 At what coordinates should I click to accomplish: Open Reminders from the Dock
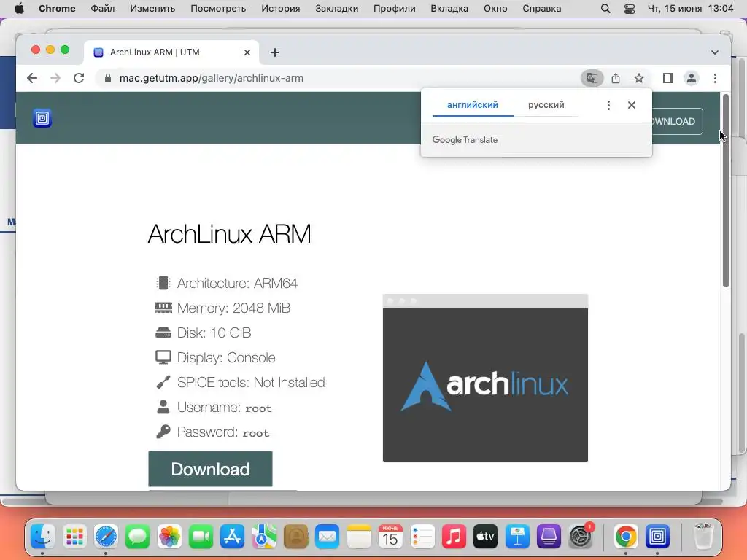422,537
